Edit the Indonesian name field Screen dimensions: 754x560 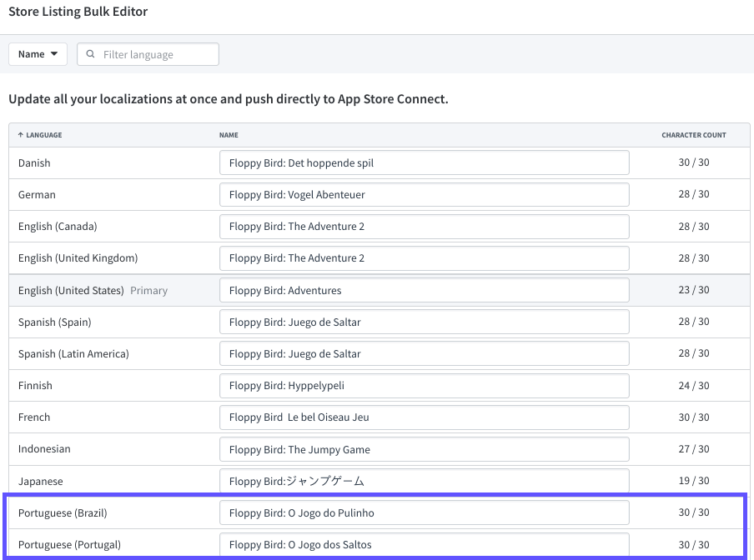click(x=424, y=449)
